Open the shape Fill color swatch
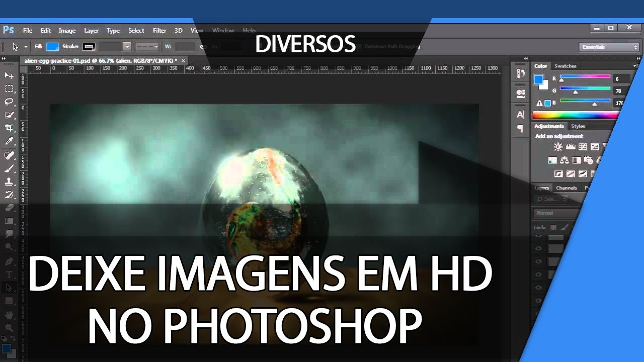Viewport: 644px width, 362px height. (53, 47)
